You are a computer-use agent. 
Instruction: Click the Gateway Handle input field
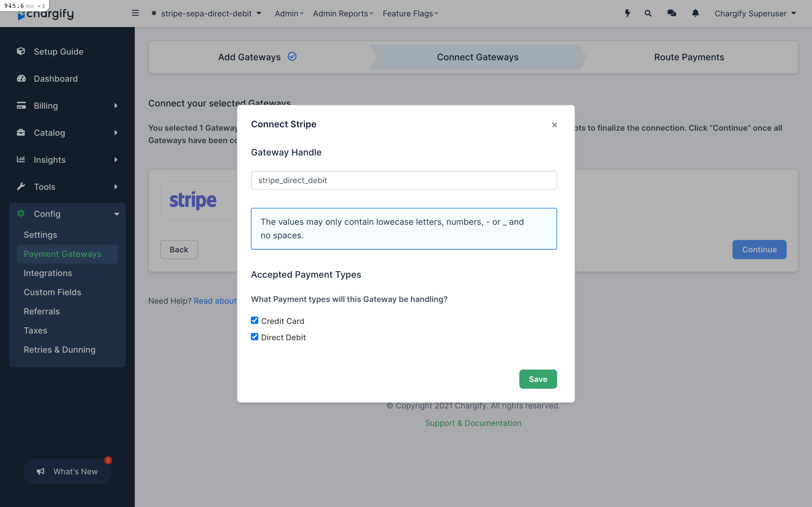coord(404,180)
